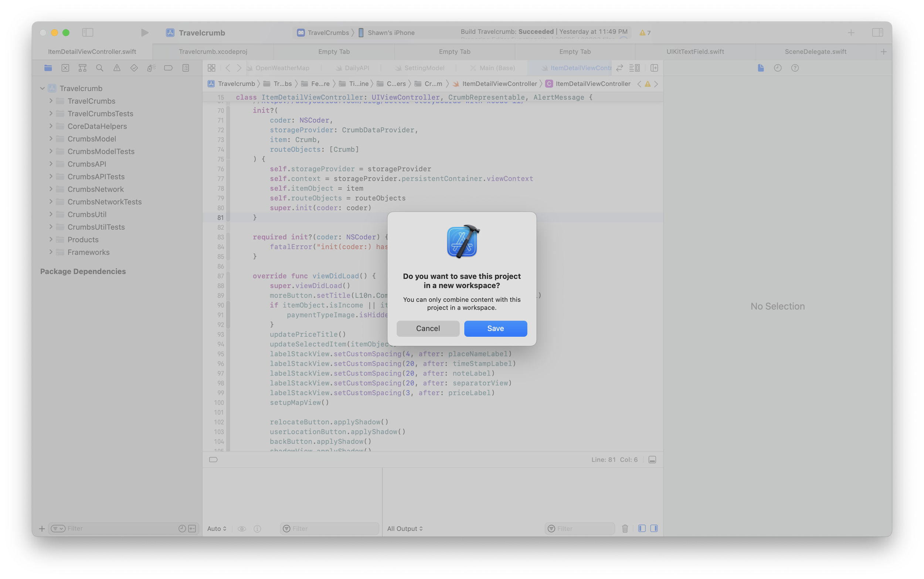The image size is (924, 579).
Task: Open the Breakpoint navigator icon
Action: pos(168,68)
